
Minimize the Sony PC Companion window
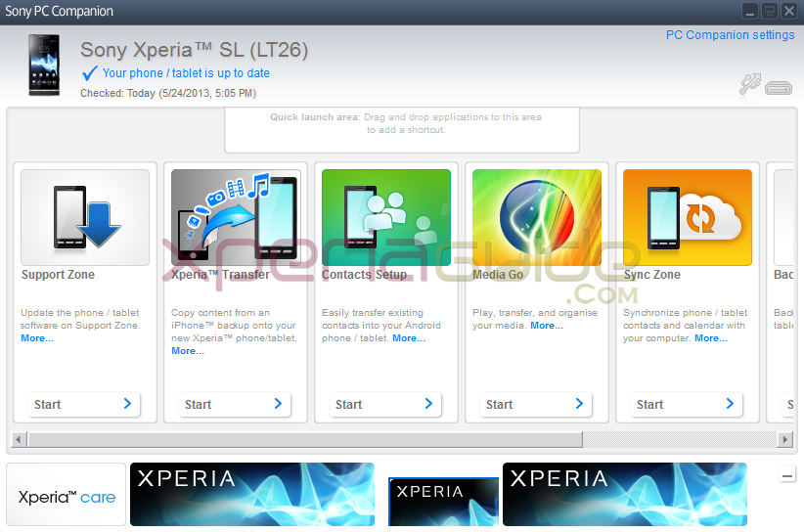750,12
